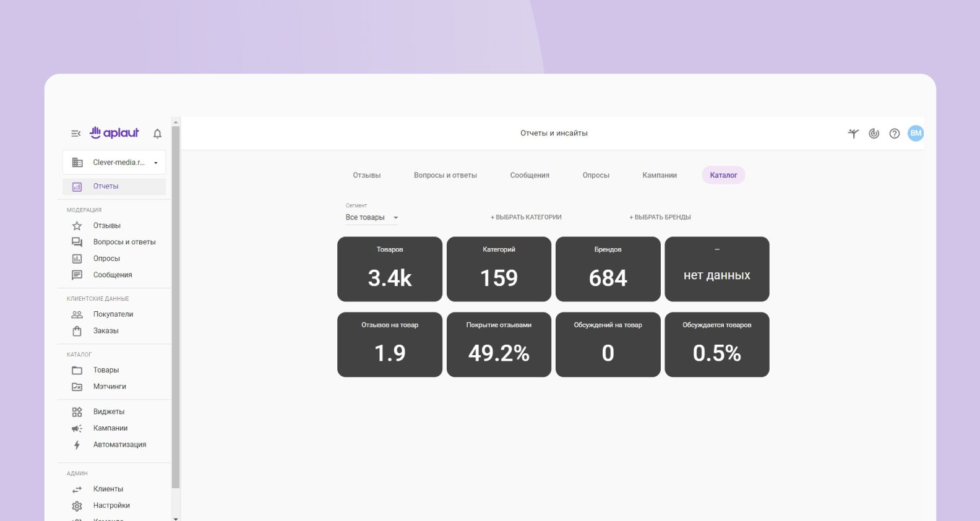Click the palm tree icon in header
This screenshot has width=980, height=521.
tap(853, 134)
